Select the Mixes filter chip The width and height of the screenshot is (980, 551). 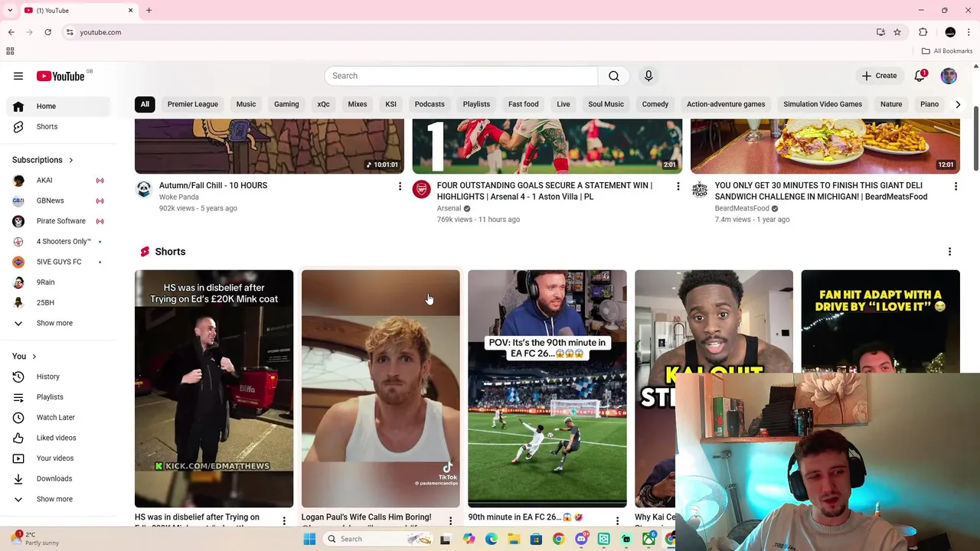pyautogui.click(x=358, y=104)
